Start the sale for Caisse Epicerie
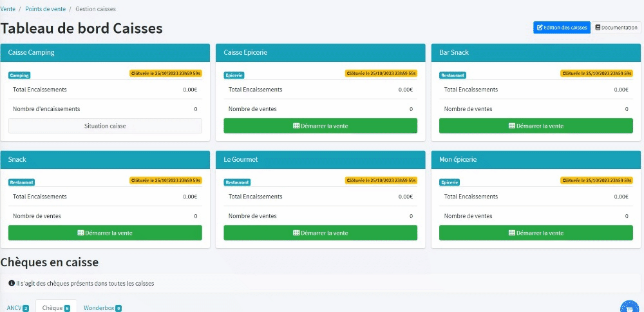644x312 pixels. pyautogui.click(x=320, y=126)
